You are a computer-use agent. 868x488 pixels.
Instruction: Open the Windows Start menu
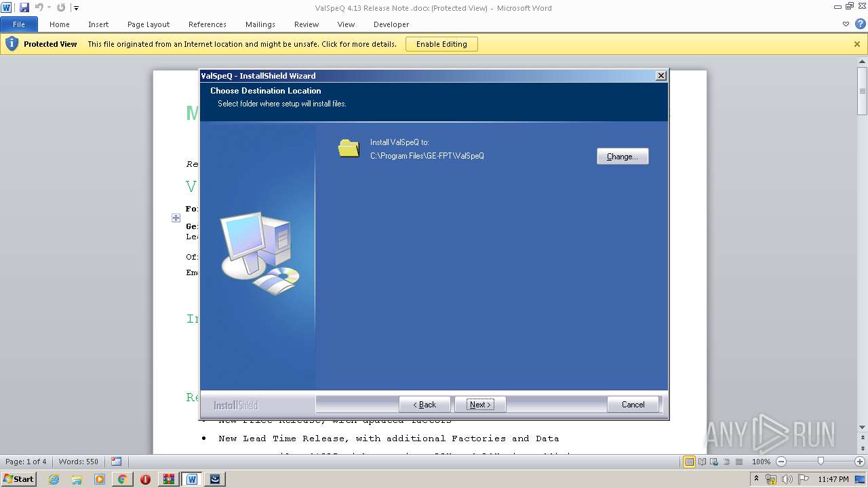[19, 479]
